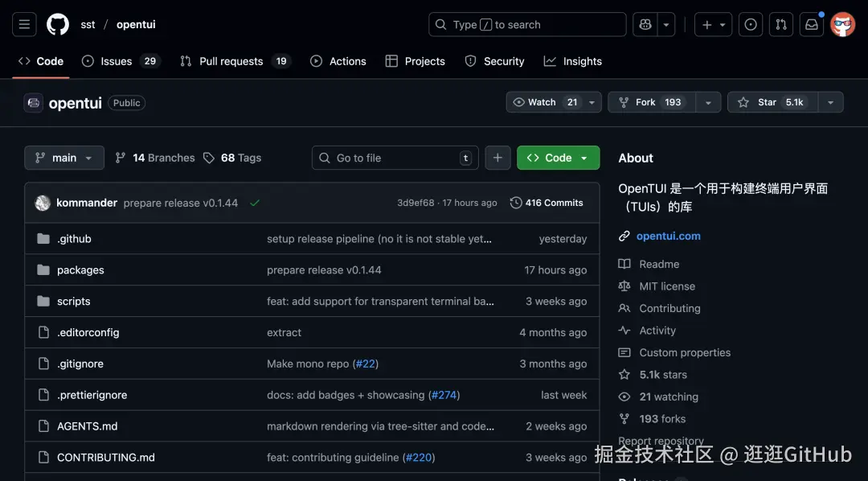868x481 pixels.
Task: Switch to the Issues tab
Action: (121, 61)
